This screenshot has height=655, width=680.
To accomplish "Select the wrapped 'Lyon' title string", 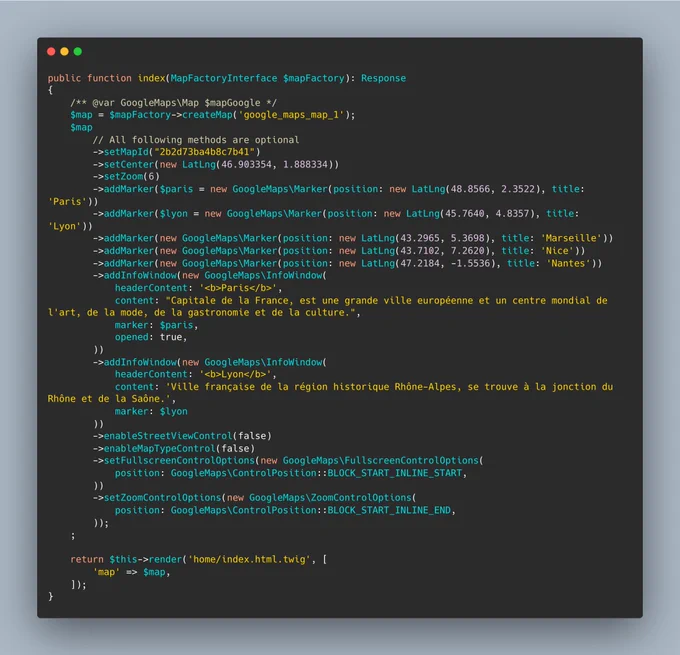I will 64,226.
